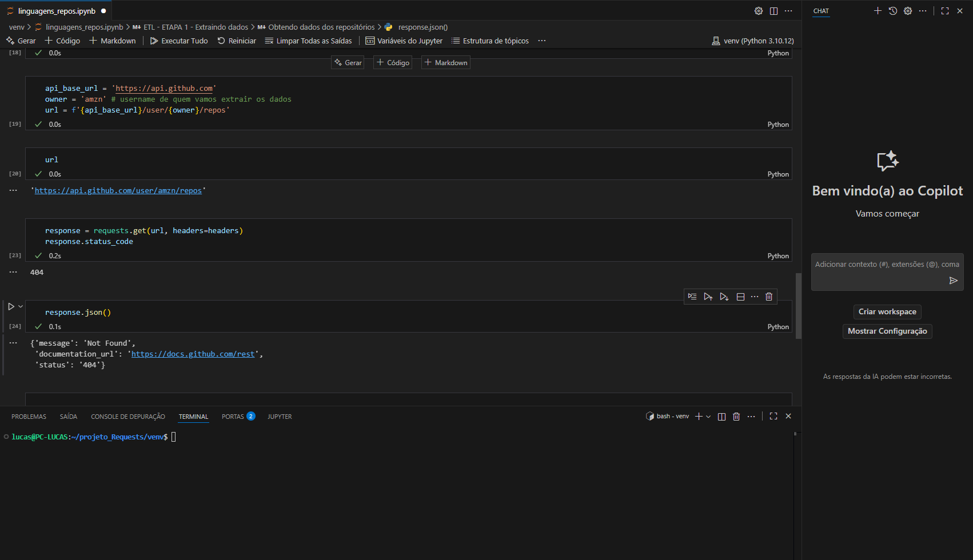The height and width of the screenshot is (560, 973).
Task: Open run options chevron beside response.json() cell
Action: pos(21,306)
